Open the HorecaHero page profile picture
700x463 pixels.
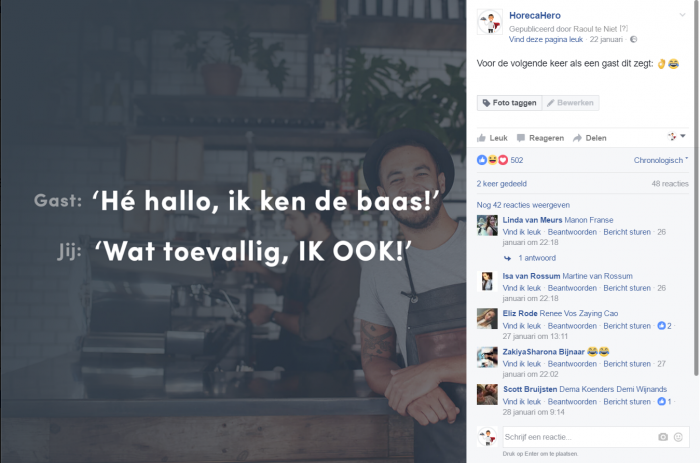490,22
